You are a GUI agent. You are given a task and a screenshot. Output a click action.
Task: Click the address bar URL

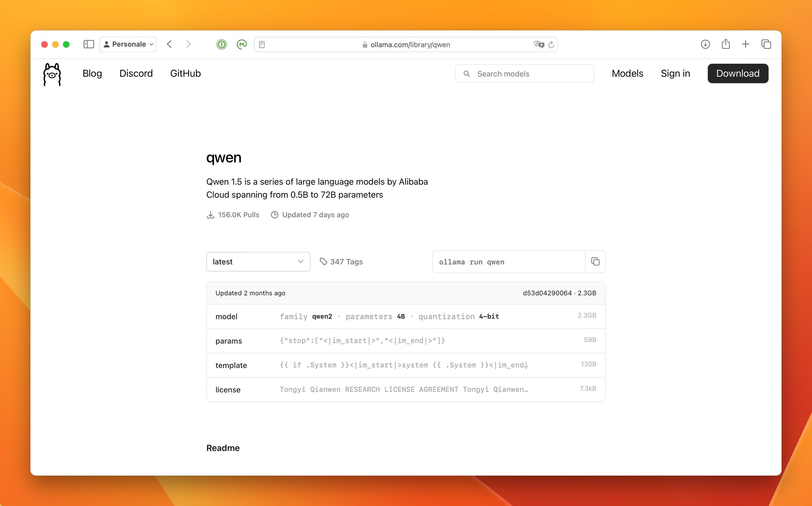[x=410, y=45]
